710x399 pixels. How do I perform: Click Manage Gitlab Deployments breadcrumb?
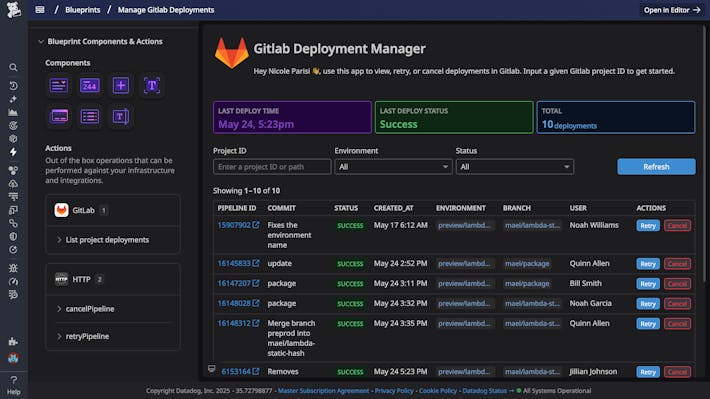(x=166, y=10)
